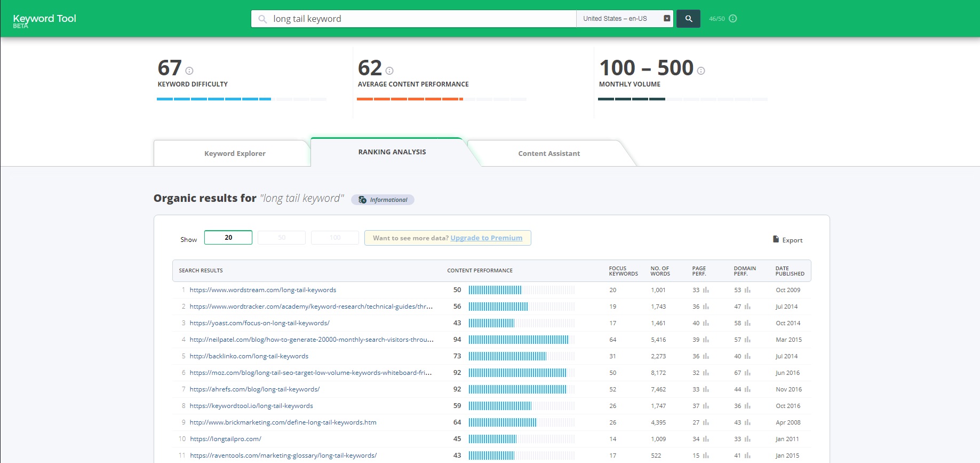Click the magnifier search button
The height and width of the screenshot is (463, 980).
pos(688,19)
